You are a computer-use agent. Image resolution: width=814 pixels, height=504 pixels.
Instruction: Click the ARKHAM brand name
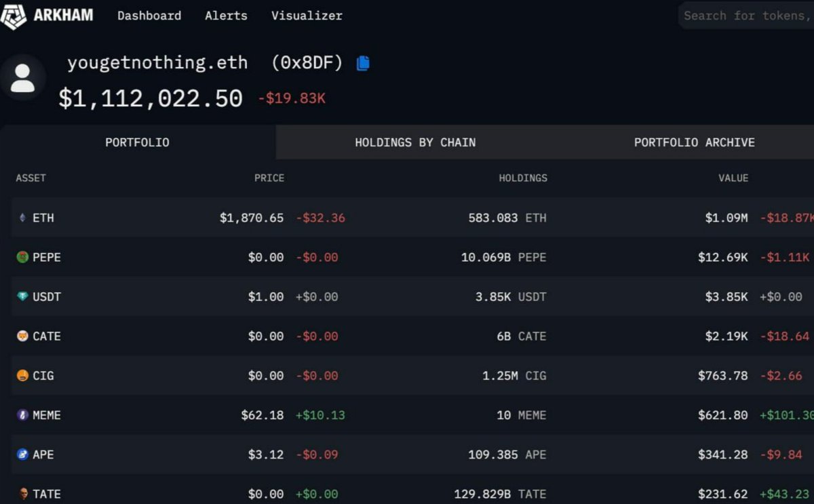[63, 15]
